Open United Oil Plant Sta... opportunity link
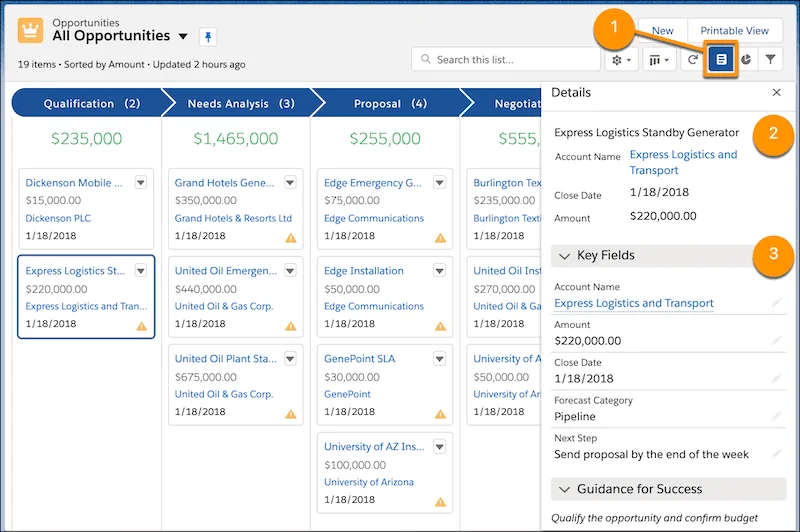 click(226, 359)
